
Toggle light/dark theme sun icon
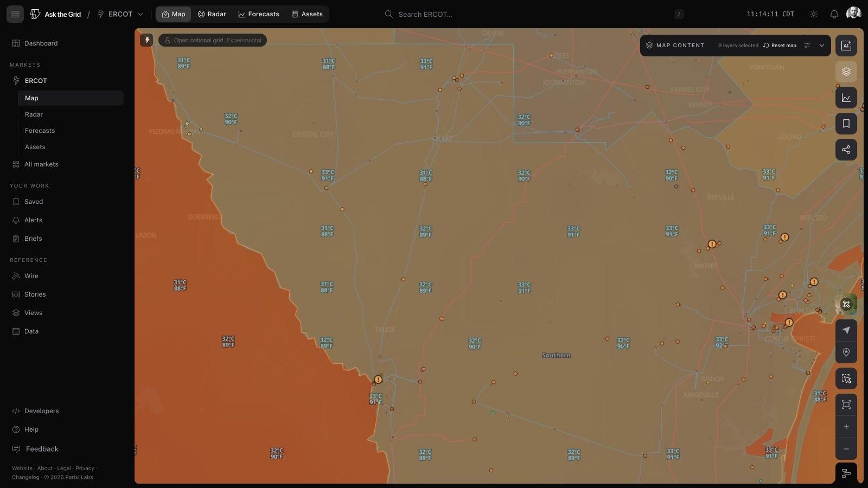pos(814,14)
